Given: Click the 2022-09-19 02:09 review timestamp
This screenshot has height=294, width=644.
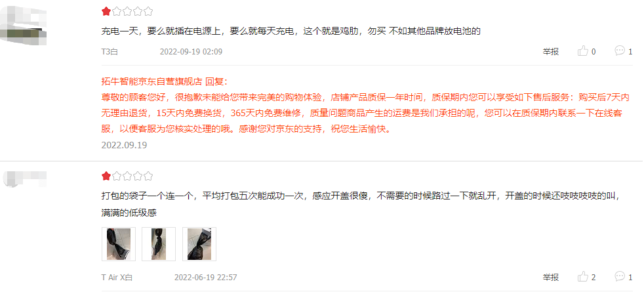Looking at the screenshot, I should (x=191, y=52).
